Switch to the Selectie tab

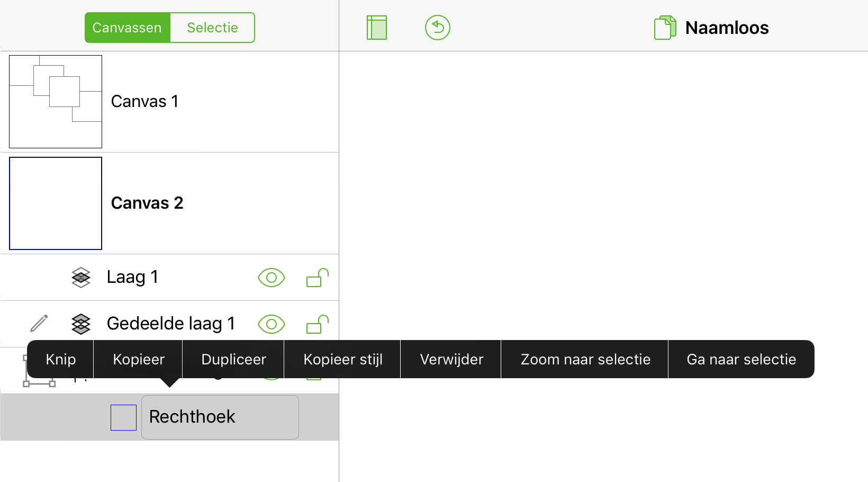click(x=212, y=27)
